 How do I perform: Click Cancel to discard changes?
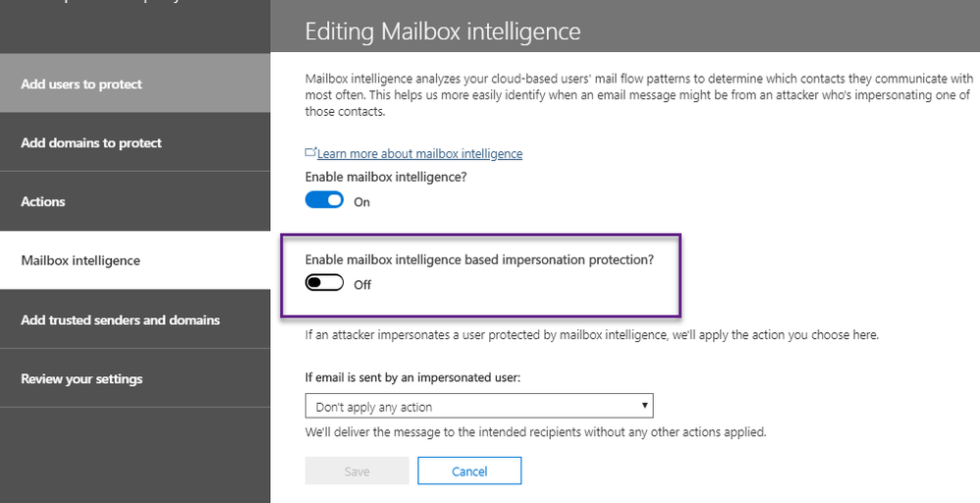[x=468, y=472]
